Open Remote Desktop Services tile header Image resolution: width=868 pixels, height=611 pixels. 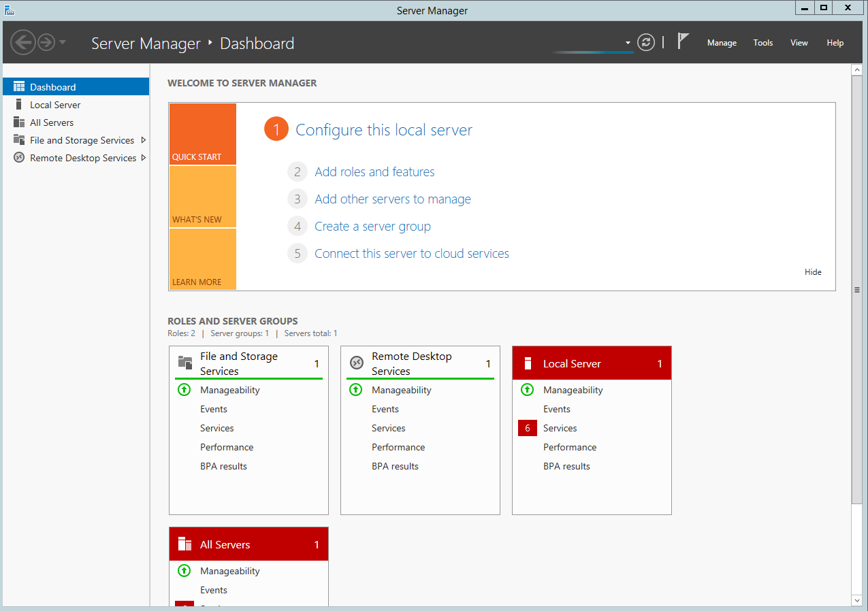pyautogui.click(x=420, y=363)
